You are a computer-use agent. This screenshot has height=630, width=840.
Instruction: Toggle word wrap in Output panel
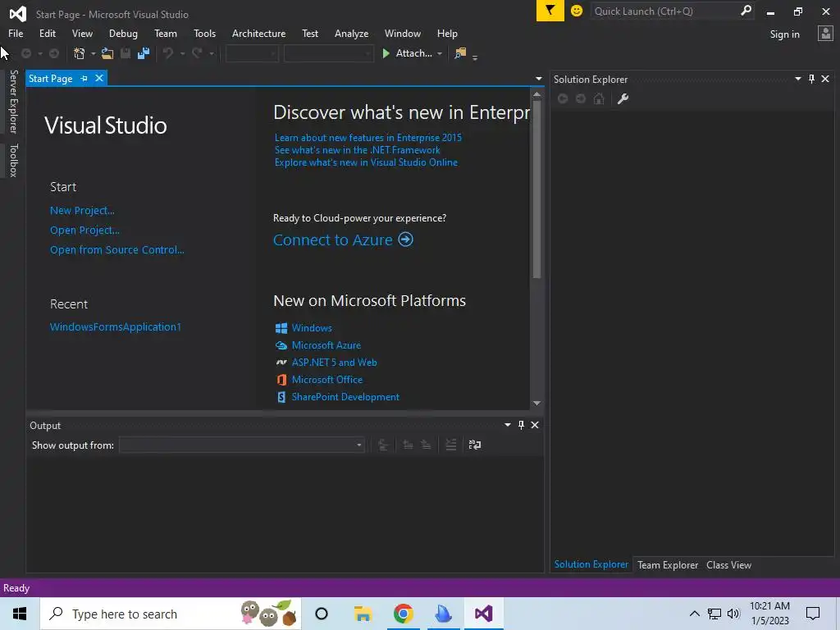tap(475, 445)
